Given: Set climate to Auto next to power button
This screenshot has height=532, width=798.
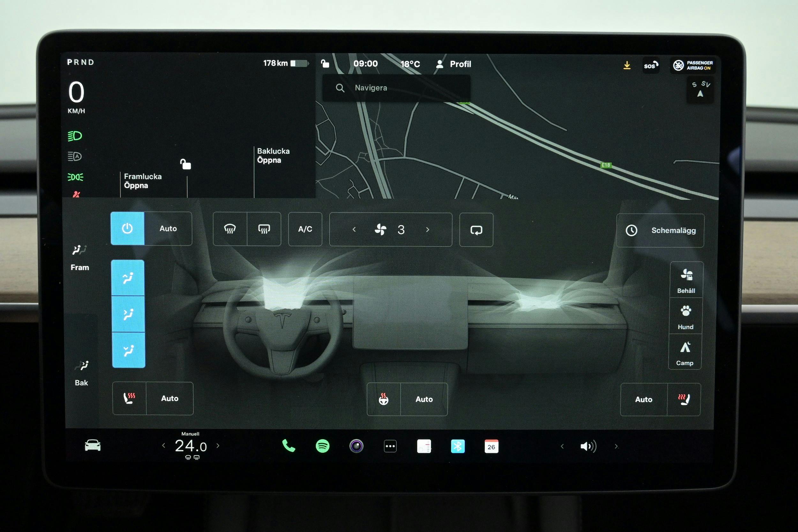Looking at the screenshot, I should (168, 228).
